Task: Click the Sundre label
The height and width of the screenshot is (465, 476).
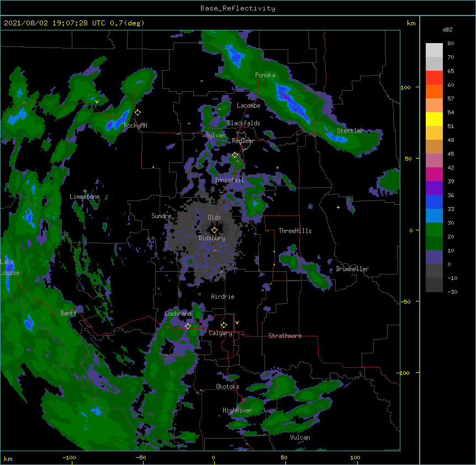Action: click(161, 215)
